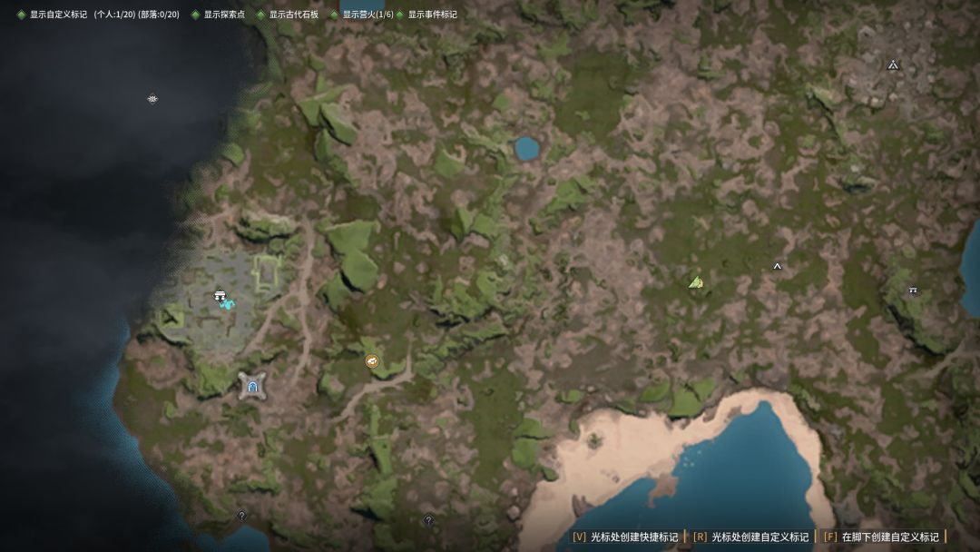Click the [V] 光标处创建快捷标记 hint
This screenshot has height=552, width=980.
pos(625,537)
